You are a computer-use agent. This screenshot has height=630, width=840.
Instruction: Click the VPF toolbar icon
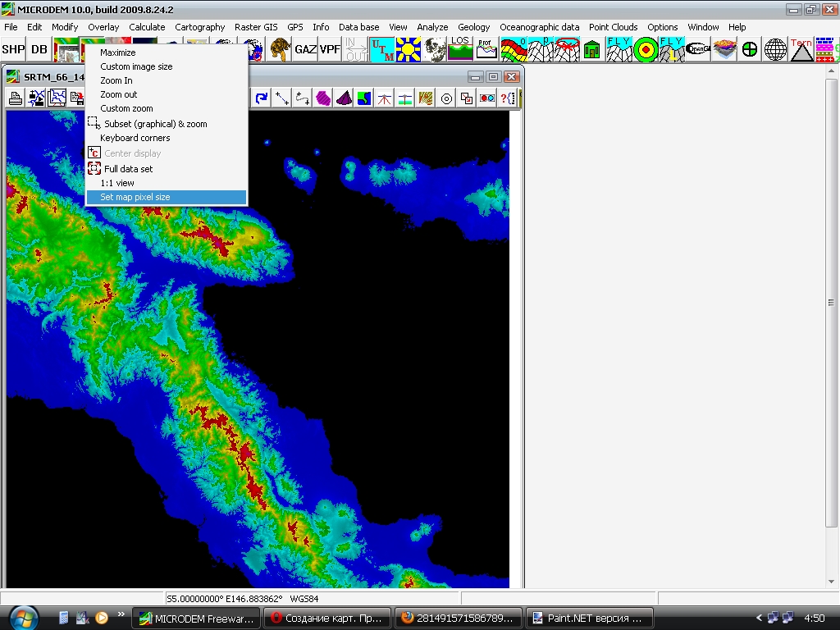coord(330,49)
